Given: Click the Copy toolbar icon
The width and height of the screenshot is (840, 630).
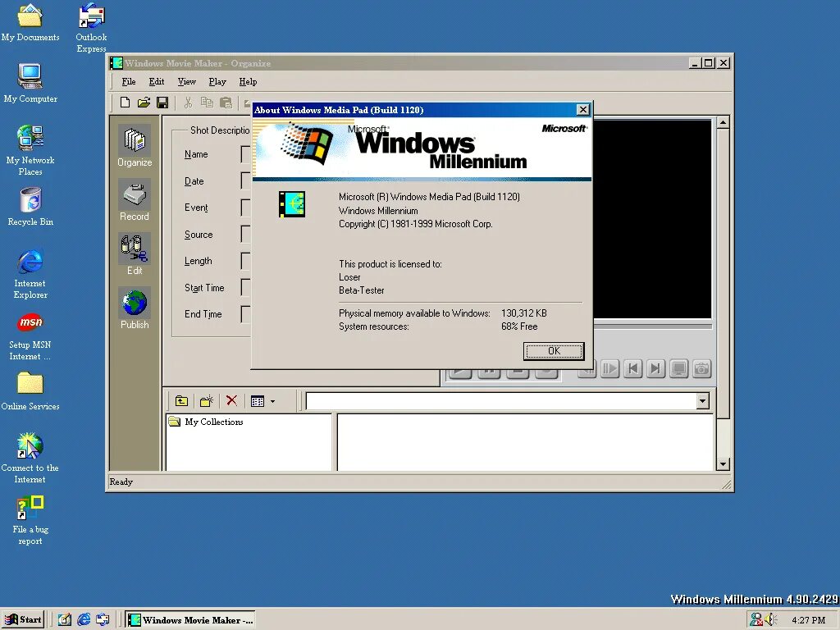Looking at the screenshot, I should [x=207, y=103].
